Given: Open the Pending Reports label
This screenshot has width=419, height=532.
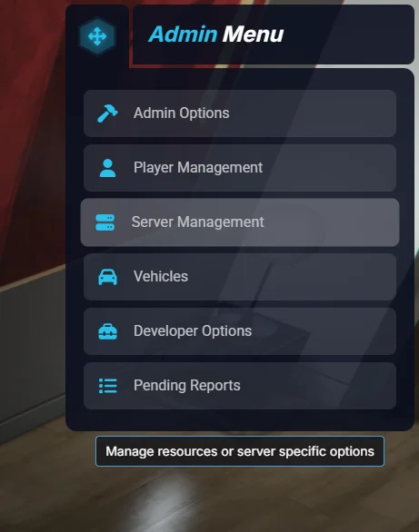Looking at the screenshot, I should (x=186, y=386).
